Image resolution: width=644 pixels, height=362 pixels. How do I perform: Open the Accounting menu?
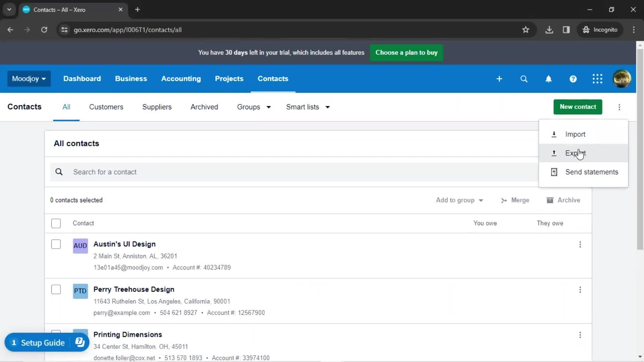[x=181, y=79]
